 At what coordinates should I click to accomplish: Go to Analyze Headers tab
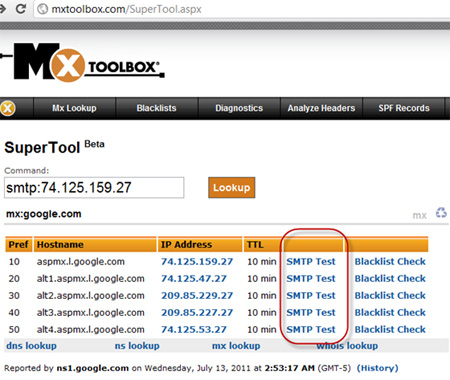pos(321,108)
